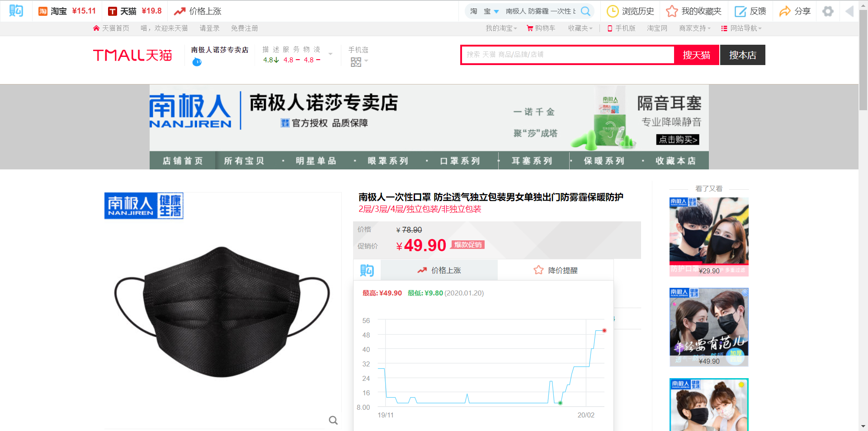
Task: Open 购物车 shopping cart
Action: tap(541, 28)
